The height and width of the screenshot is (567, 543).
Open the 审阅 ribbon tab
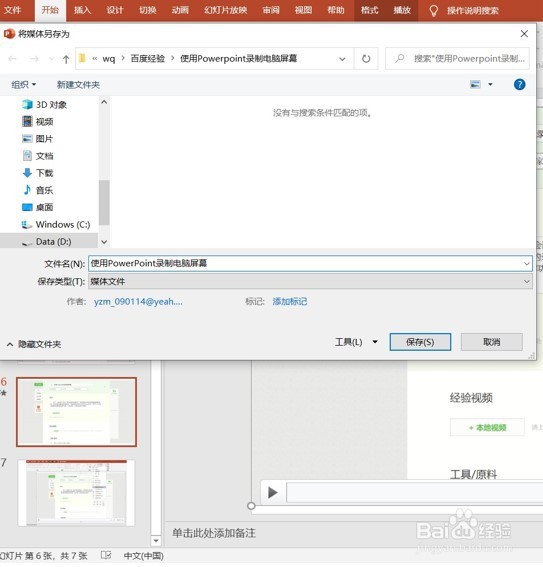(x=271, y=10)
